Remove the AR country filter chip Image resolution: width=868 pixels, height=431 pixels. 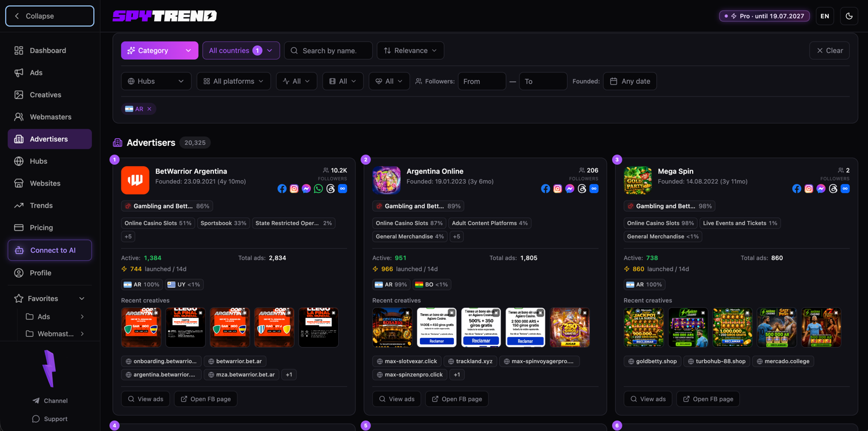[x=150, y=109]
